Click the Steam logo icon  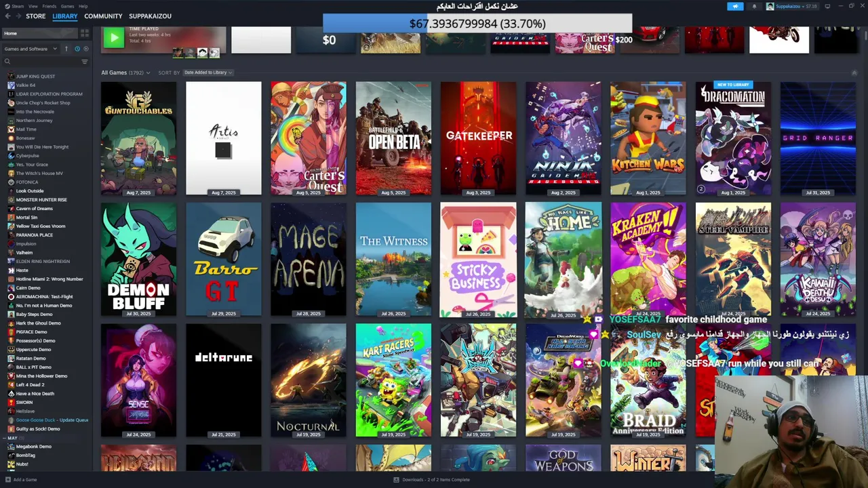click(x=7, y=6)
